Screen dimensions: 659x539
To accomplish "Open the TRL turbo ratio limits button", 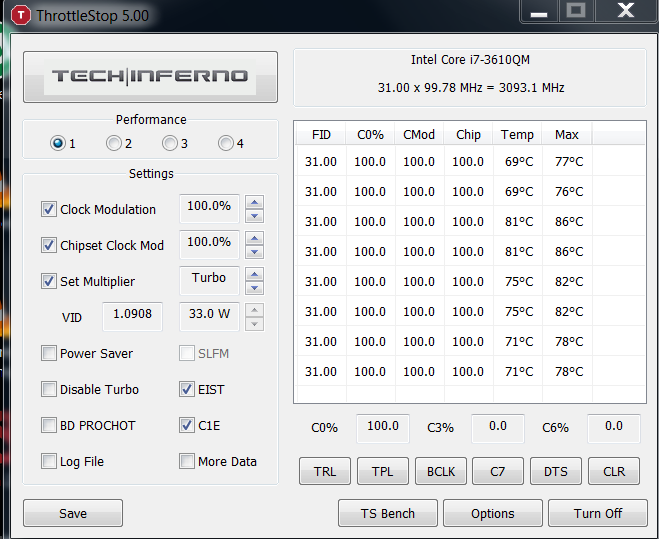I will pyautogui.click(x=325, y=471).
